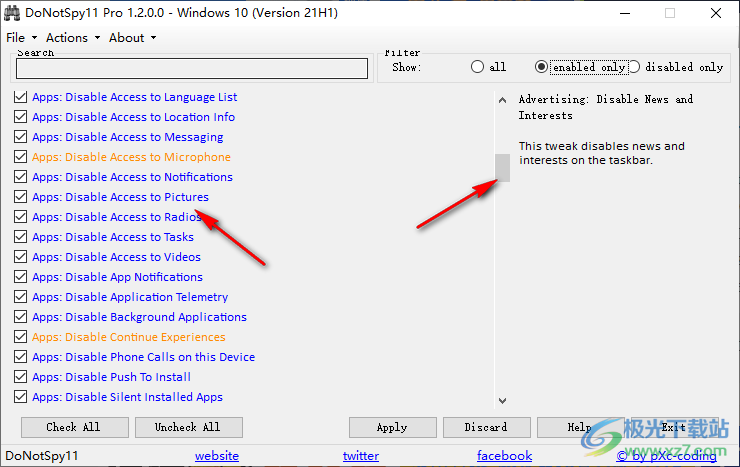Select 'Apps: Disable Access to Pictures' text

pos(120,197)
